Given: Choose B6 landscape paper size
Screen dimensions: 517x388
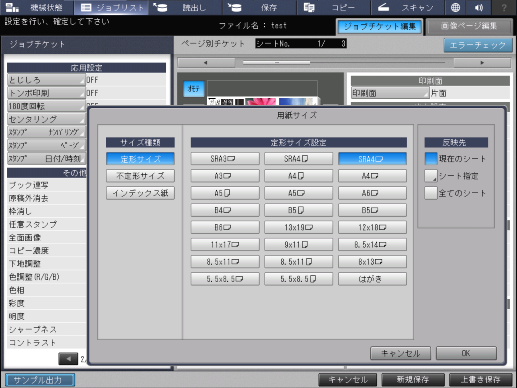Looking at the screenshot, I should click(225, 227).
